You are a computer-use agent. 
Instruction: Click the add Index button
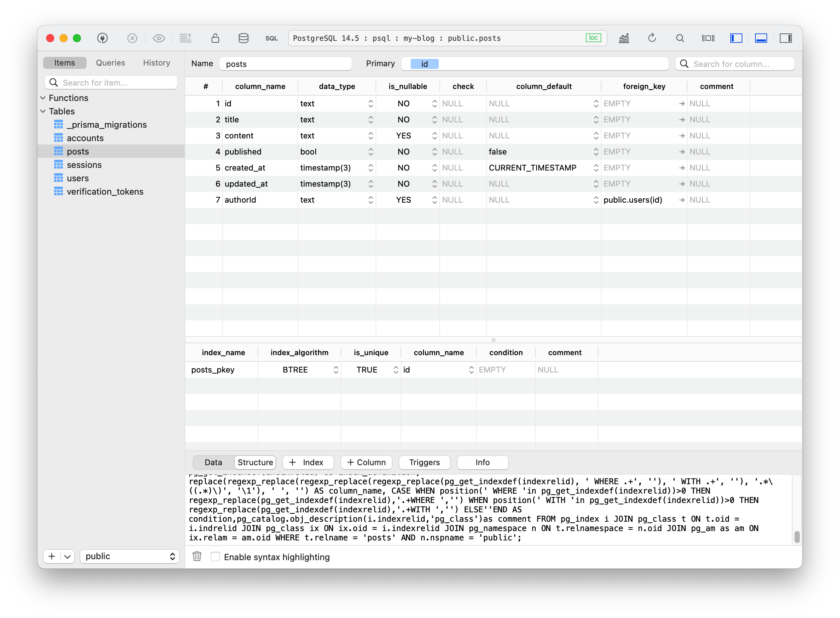[308, 462]
